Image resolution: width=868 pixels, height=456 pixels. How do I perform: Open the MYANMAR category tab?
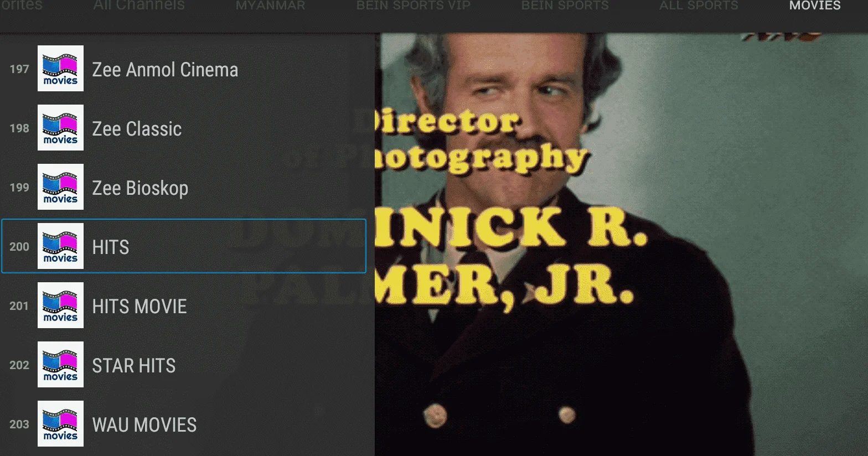(271, 6)
